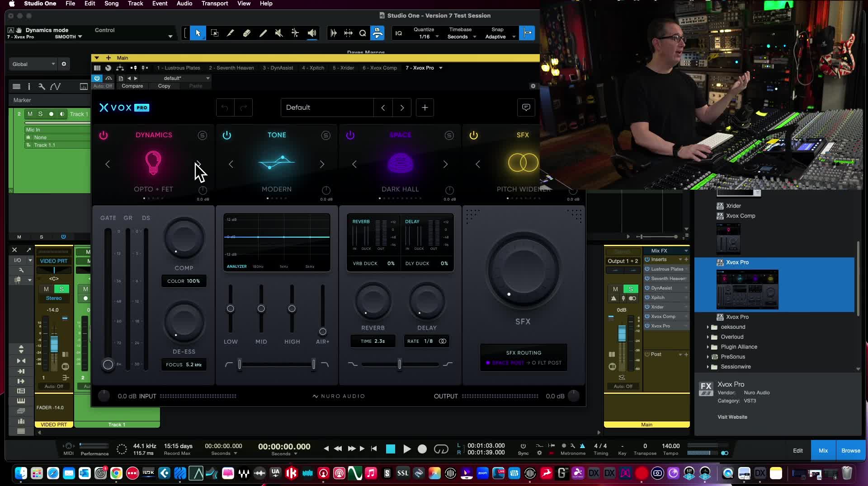Click the Xvox Pro comment icon

(526, 107)
